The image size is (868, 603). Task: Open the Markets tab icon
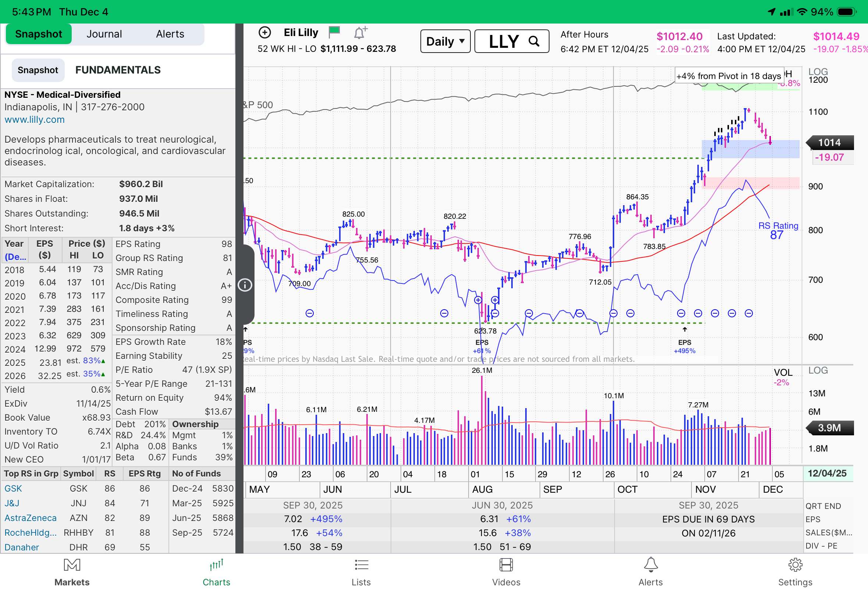coord(72,565)
